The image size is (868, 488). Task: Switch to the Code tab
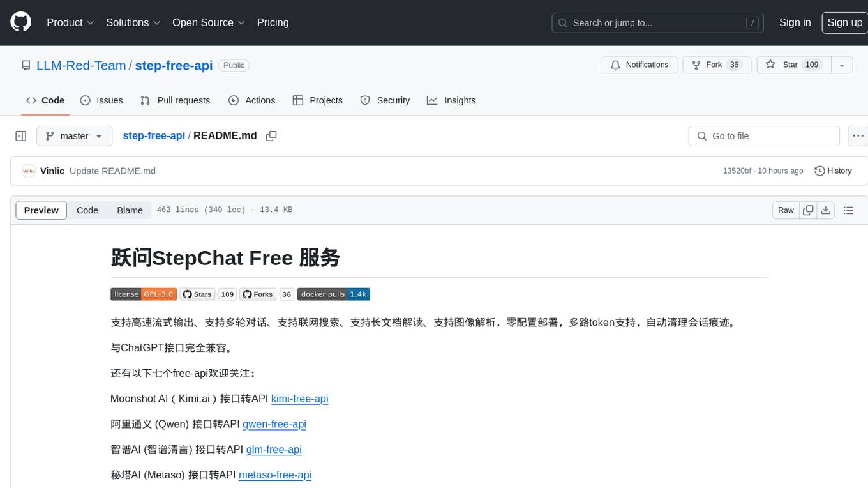pyautogui.click(x=45, y=100)
